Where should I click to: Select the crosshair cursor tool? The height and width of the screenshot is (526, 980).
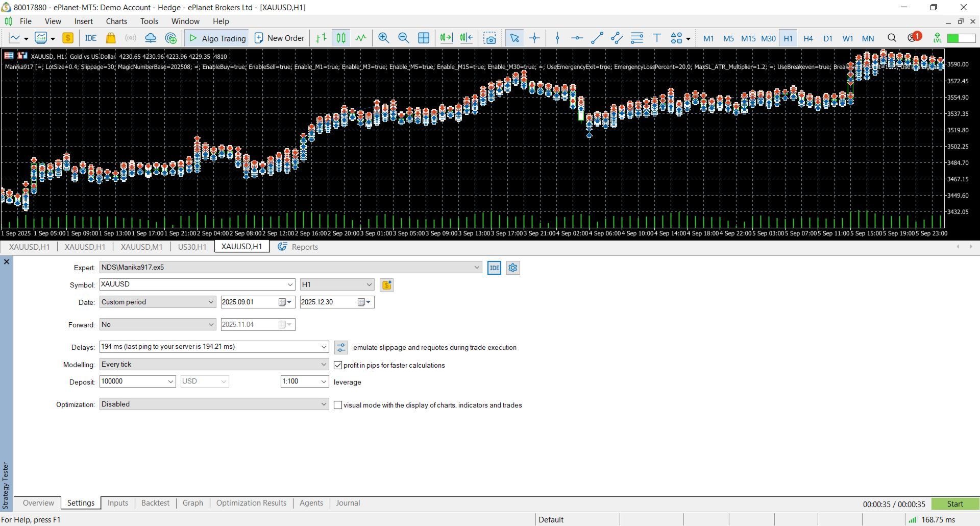pos(534,38)
